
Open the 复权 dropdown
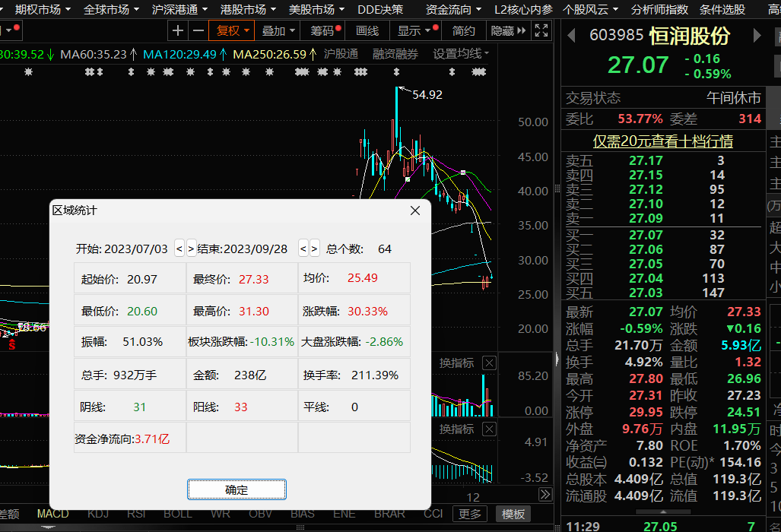click(233, 30)
